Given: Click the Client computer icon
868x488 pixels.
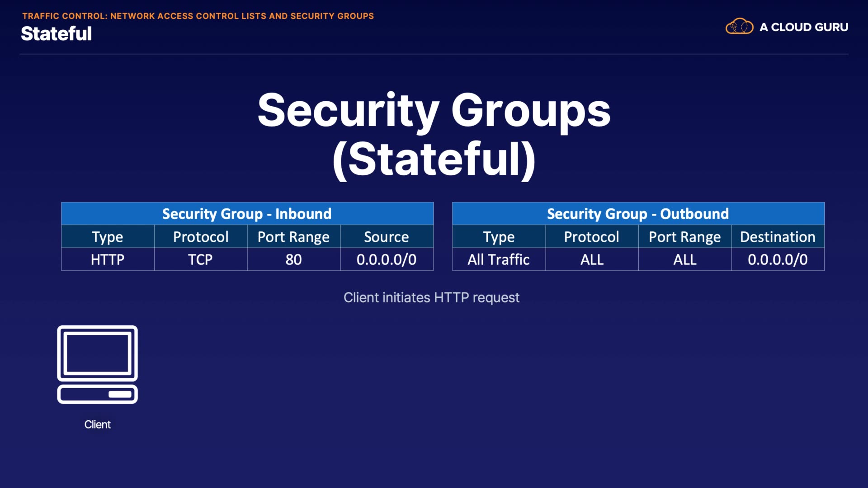Looking at the screenshot, I should click(x=97, y=364).
